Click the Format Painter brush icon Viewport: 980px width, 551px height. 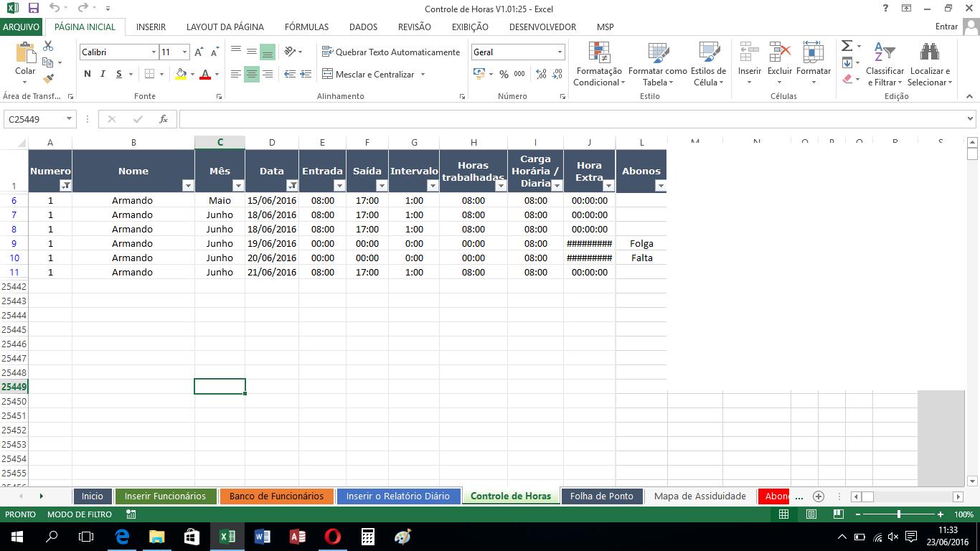48,79
